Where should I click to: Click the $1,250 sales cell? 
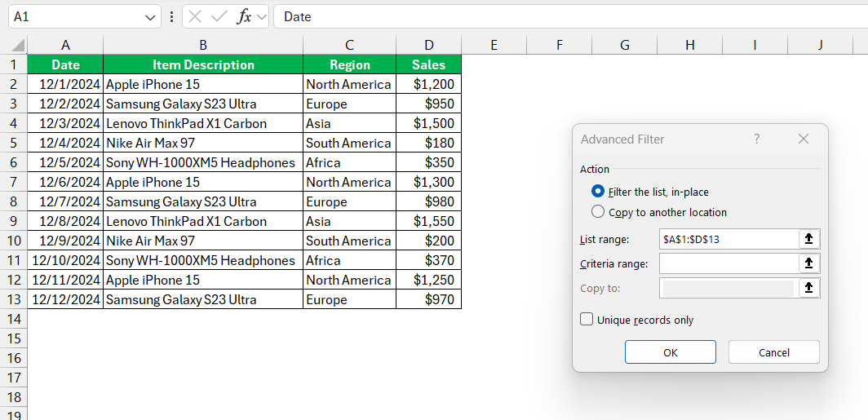pos(428,280)
